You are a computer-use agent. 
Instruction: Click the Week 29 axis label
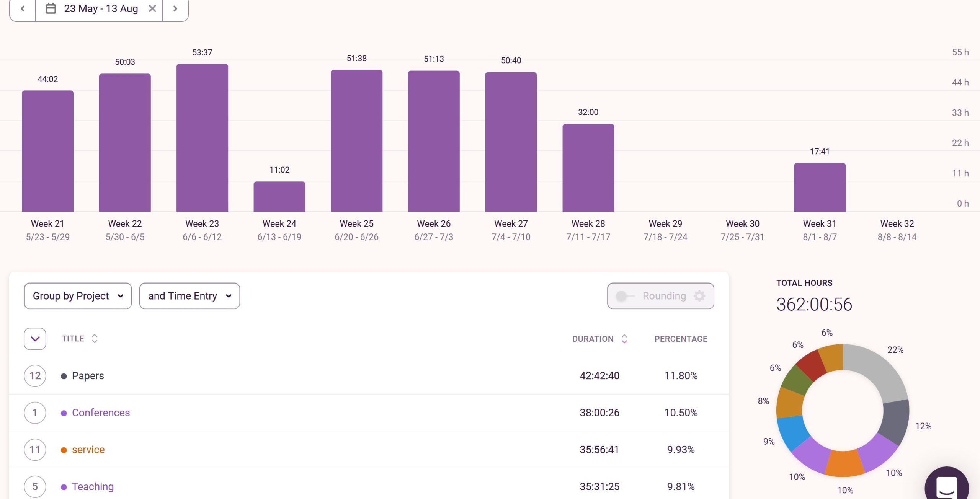[665, 223]
